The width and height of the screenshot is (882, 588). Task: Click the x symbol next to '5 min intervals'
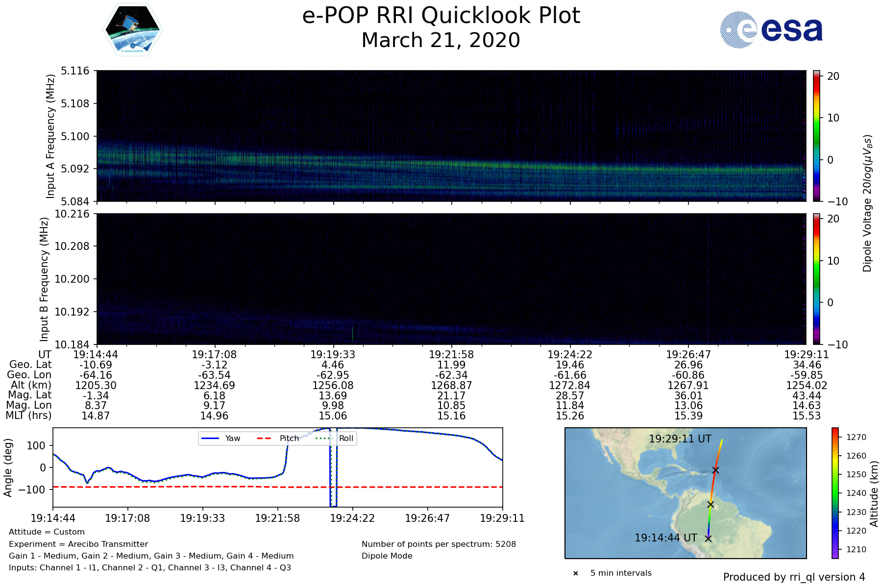(x=576, y=573)
